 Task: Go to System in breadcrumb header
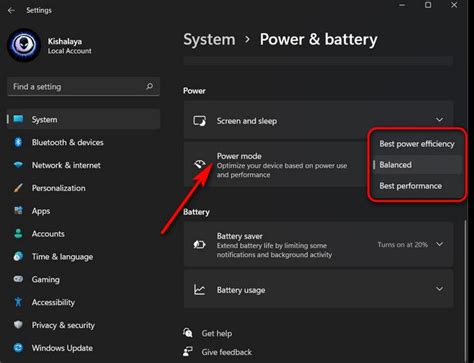(209, 40)
